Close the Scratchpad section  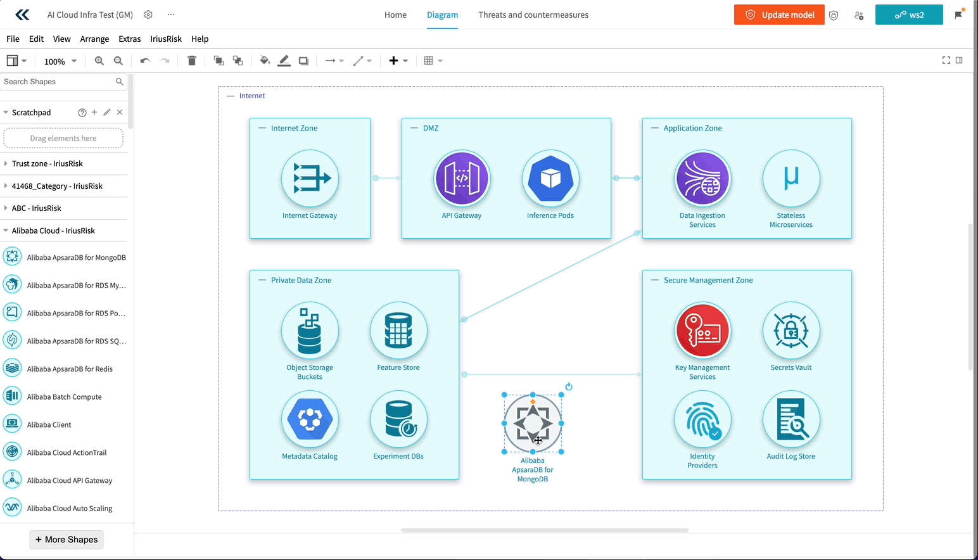pos(120,112)
